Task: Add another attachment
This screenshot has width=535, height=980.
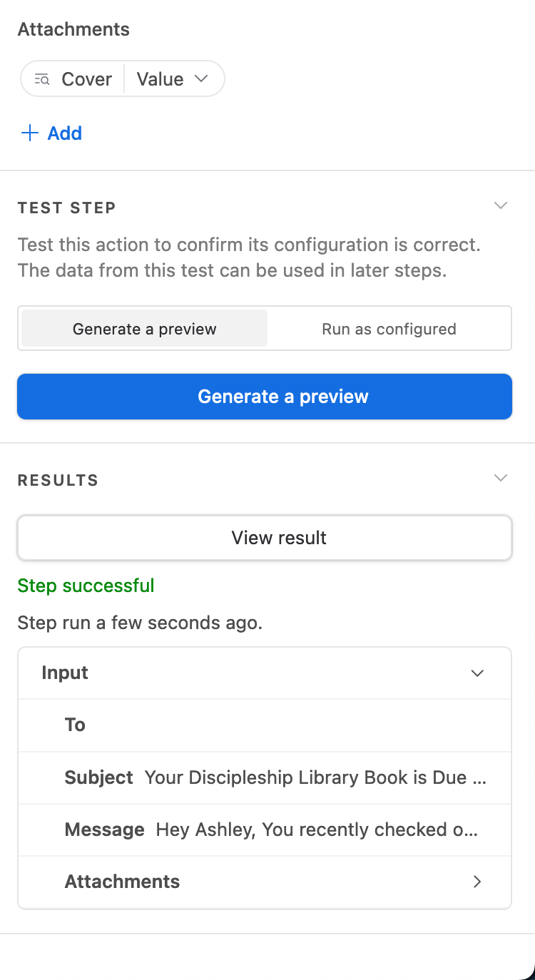Action: click(x=51, y=133)
